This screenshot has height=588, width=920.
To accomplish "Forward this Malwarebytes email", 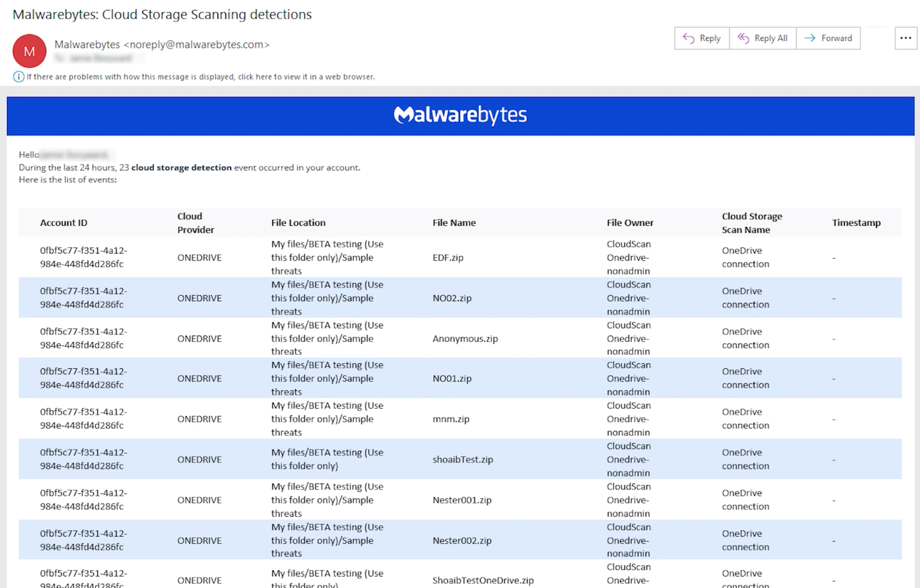I will [828, 38].
